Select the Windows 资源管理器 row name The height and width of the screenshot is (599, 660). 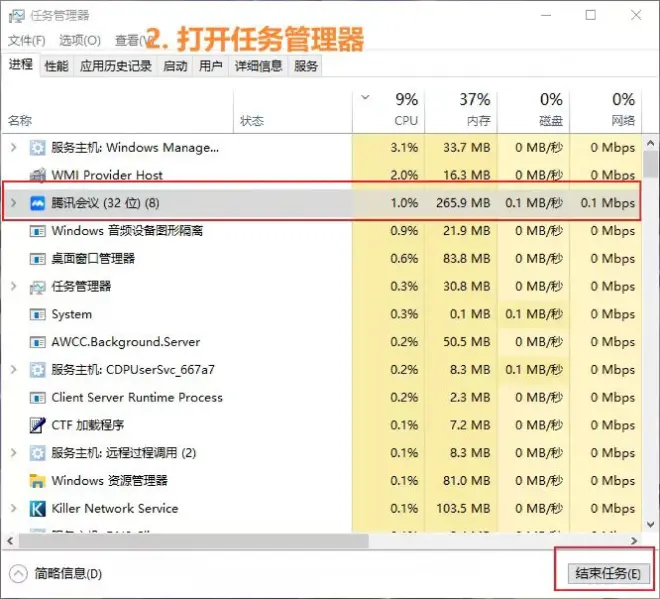click(x=109, y=481)
